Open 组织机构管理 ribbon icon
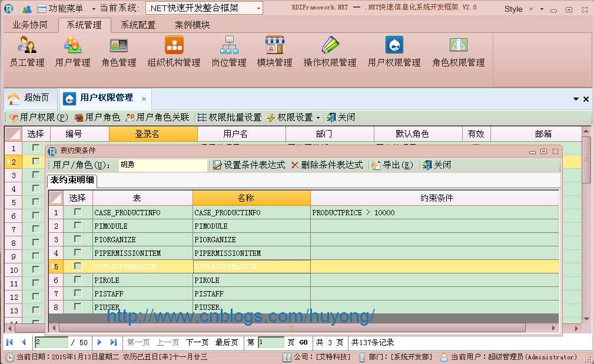The width and height of the screenshot is (594, 364). pyautogui.click(x=174, y=52)
